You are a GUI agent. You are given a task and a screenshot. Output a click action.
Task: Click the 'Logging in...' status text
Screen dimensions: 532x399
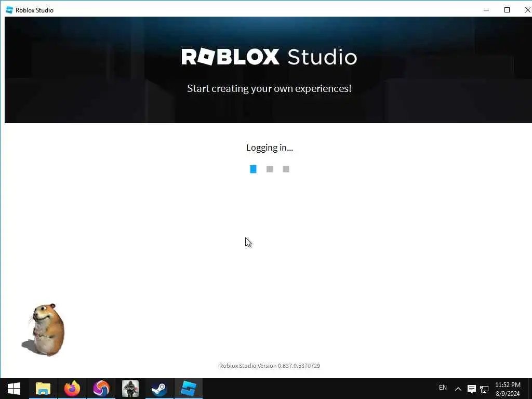270,148
